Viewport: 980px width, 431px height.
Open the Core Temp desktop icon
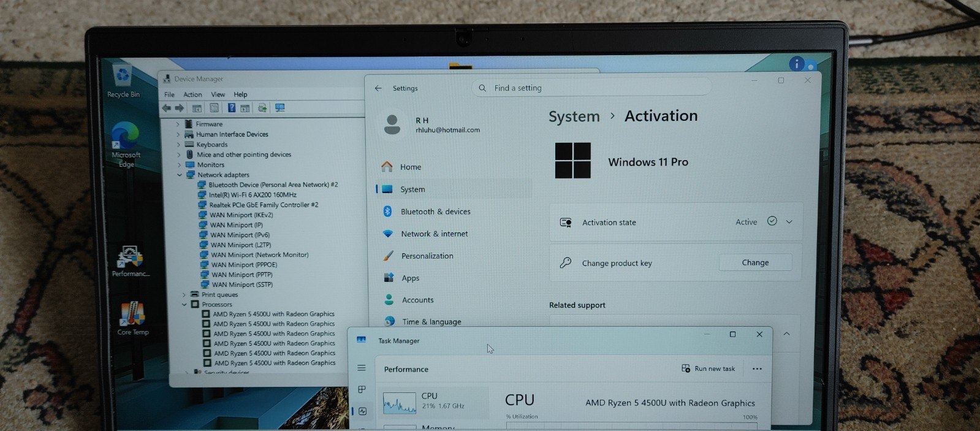pos(132,318)
